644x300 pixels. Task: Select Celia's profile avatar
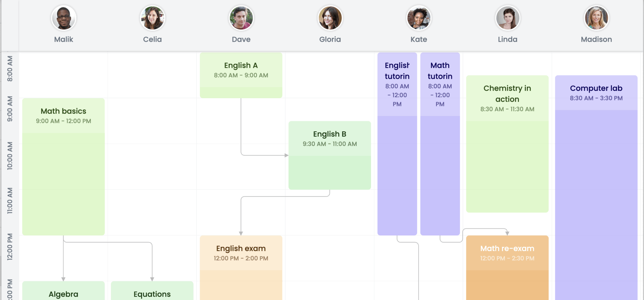[153, 18]
